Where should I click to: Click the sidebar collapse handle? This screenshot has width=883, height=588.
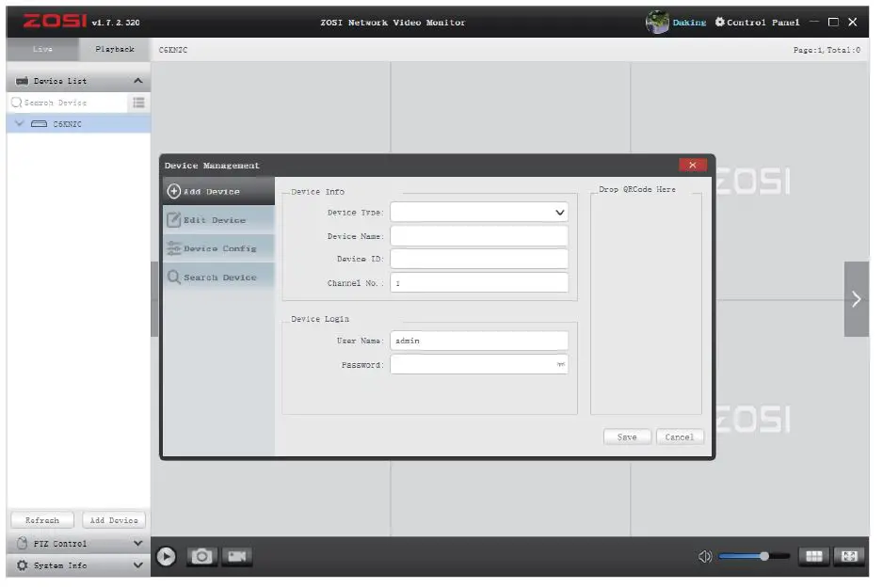(154, 299)
